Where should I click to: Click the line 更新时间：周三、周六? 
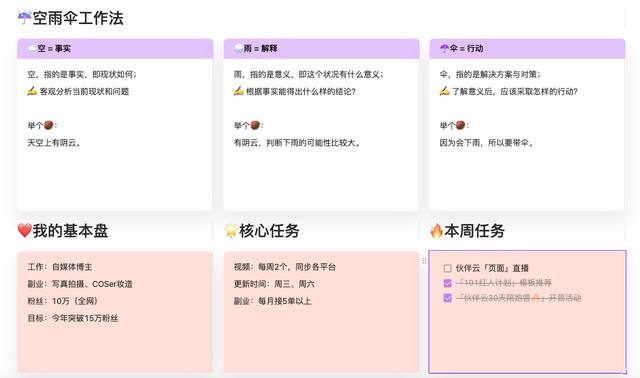tap(274, 284)
